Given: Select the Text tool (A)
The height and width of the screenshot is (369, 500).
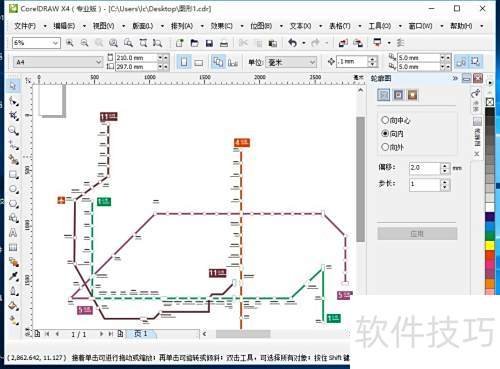Looking at the screenshot, I should pos(13,233).
